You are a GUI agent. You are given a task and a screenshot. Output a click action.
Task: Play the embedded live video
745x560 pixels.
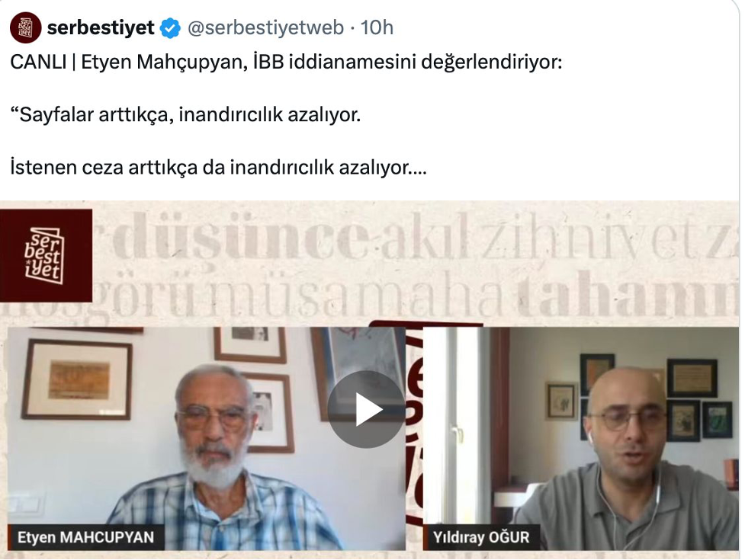point(366,409)
